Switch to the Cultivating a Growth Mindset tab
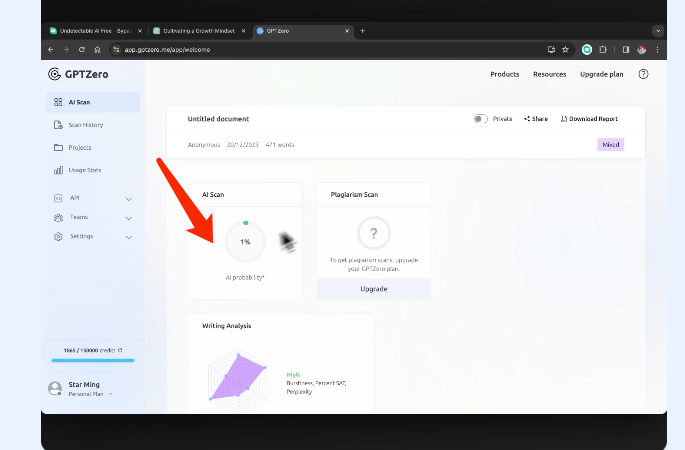This screenshot has height=450, width=685. pyautogui.click(x=199, y=31)
